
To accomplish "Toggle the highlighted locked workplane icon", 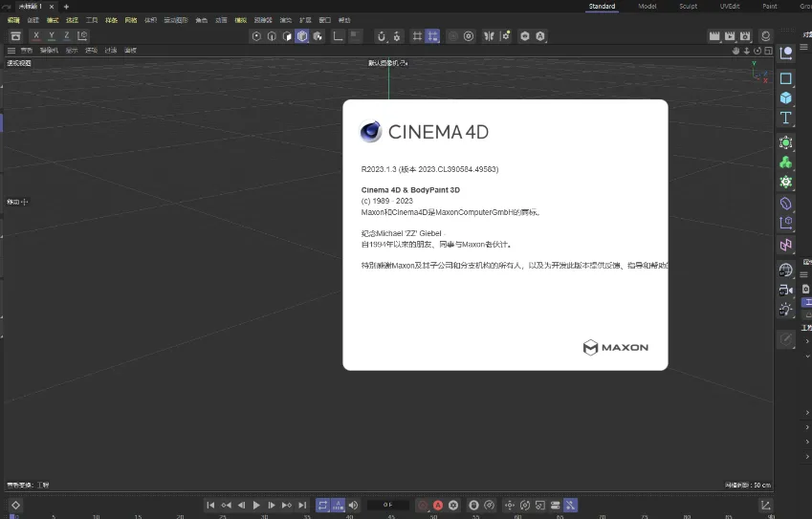I will pyautogui.click(x=432, y=36).
